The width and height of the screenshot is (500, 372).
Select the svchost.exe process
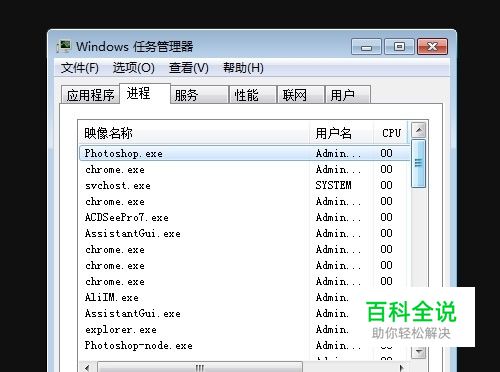coord(118,185)
